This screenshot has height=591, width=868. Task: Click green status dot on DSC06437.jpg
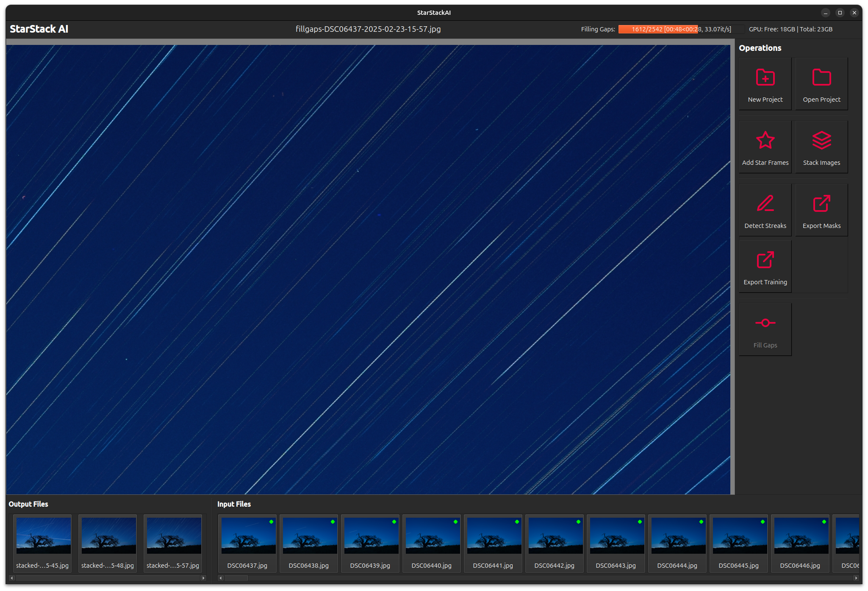pyautogui.click(x=271, y=522)
